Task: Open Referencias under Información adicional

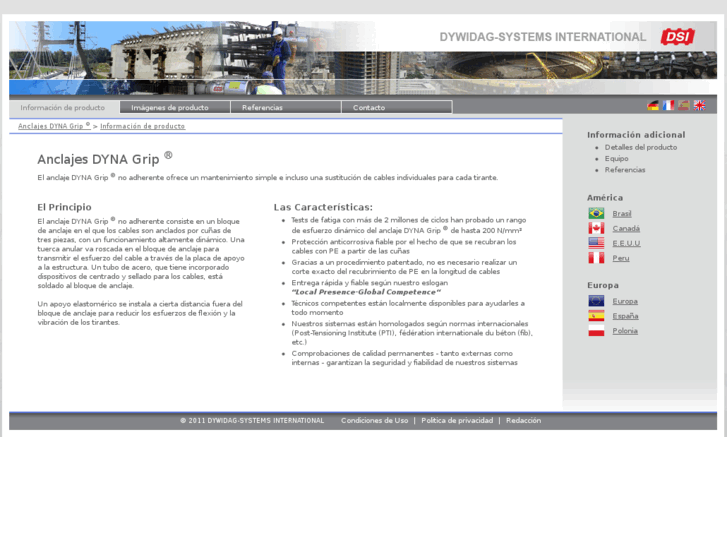Action: pos(625,170)
